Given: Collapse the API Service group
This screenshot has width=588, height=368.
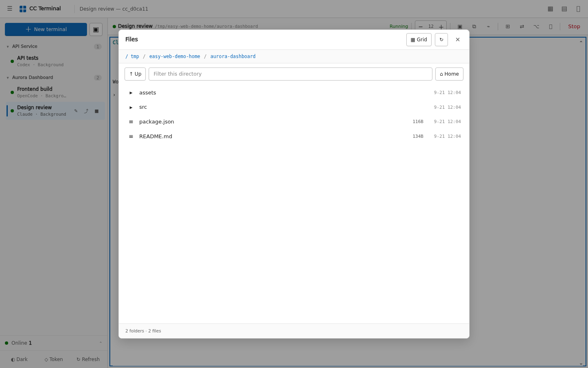Looking at the screenshot, I should point(8,47).
